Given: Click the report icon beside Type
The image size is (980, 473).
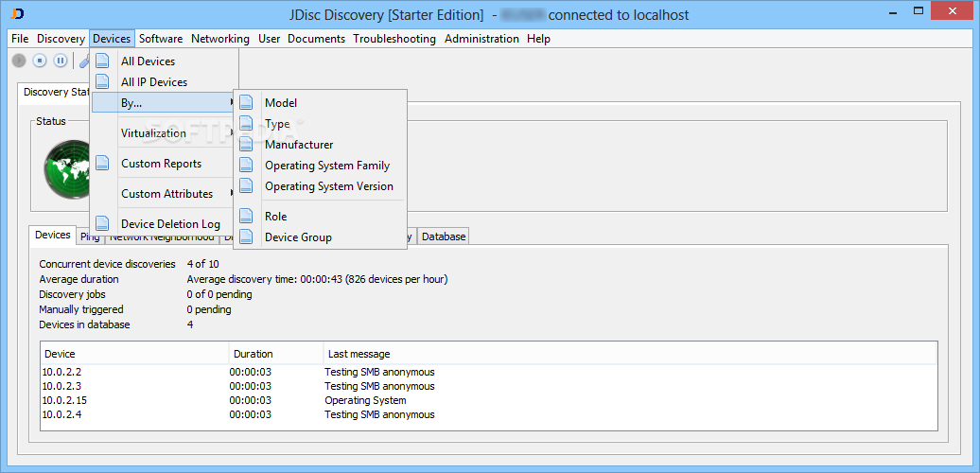Looking at the screenshot, I should [x=246, y=124].
